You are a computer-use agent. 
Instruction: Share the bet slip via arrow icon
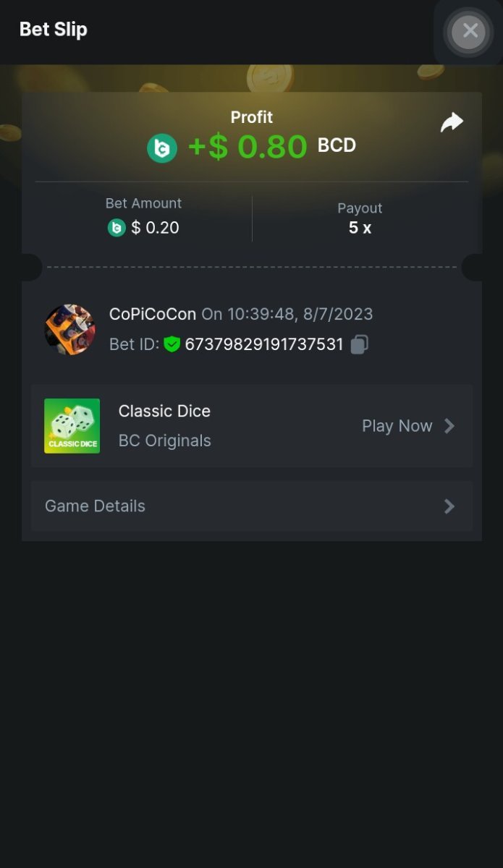(x=452, y=123)
